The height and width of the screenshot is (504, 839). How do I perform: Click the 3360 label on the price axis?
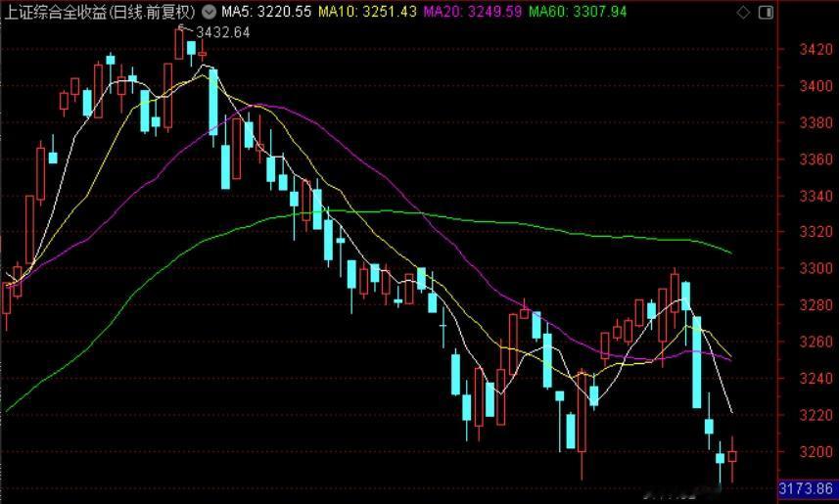[x=816, y=160]
